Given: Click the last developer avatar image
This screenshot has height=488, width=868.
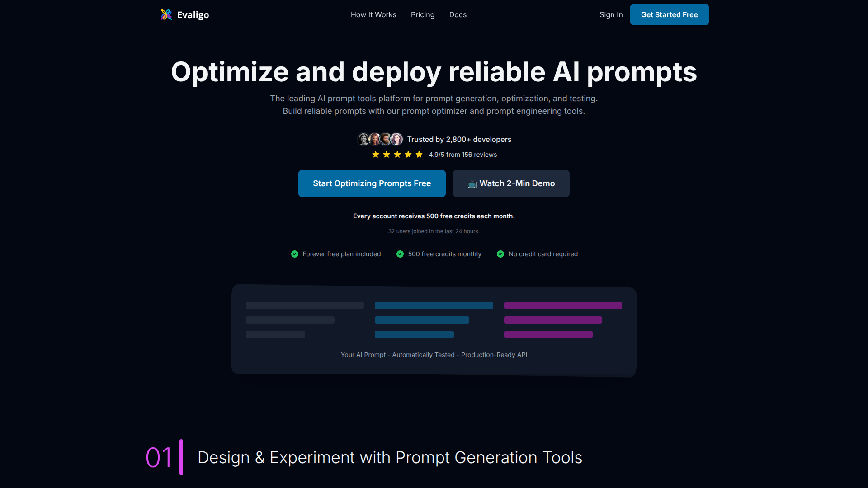Looking at the screenshot, I should pos(396,139).
